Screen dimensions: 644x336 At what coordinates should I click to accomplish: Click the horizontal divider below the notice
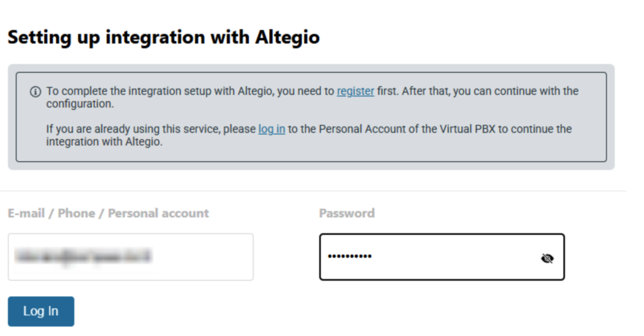coord(313,191)
